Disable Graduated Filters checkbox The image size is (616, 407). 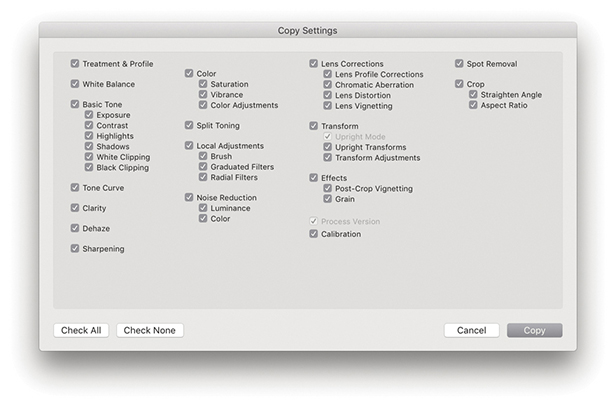tap(203, 167)
